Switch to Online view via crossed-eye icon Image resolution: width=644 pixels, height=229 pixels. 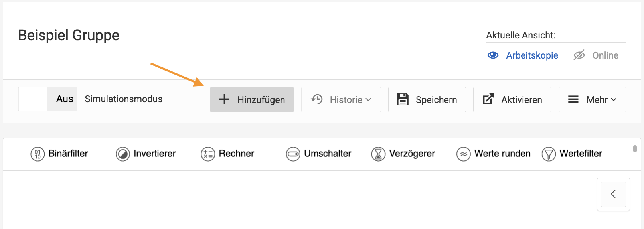tap(579, 55)
